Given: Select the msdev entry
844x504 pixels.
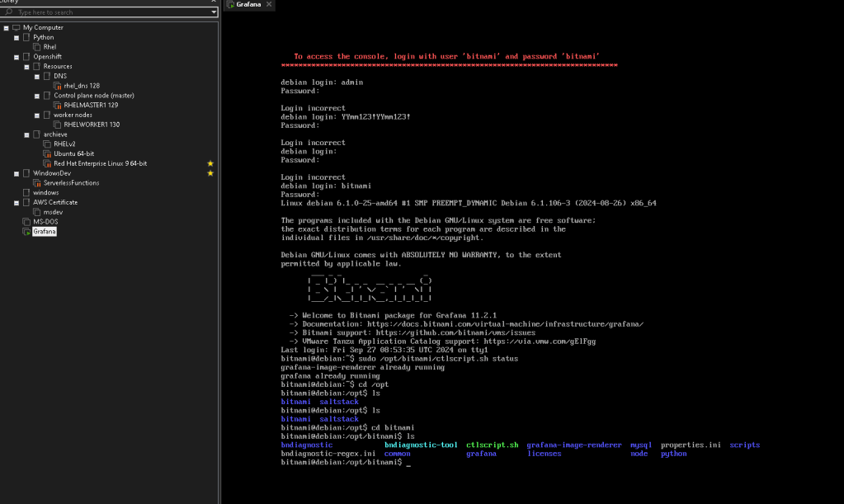Looking at the screenshot, I should point(53,212).
